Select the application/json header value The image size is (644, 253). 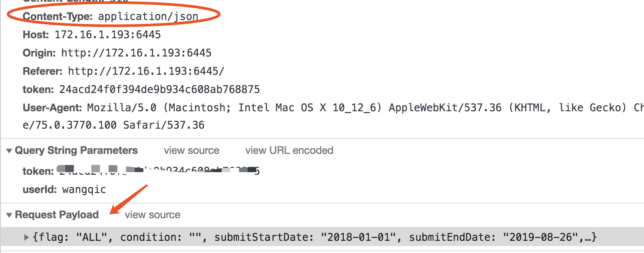pyautogui.click(x=148, y=17)
